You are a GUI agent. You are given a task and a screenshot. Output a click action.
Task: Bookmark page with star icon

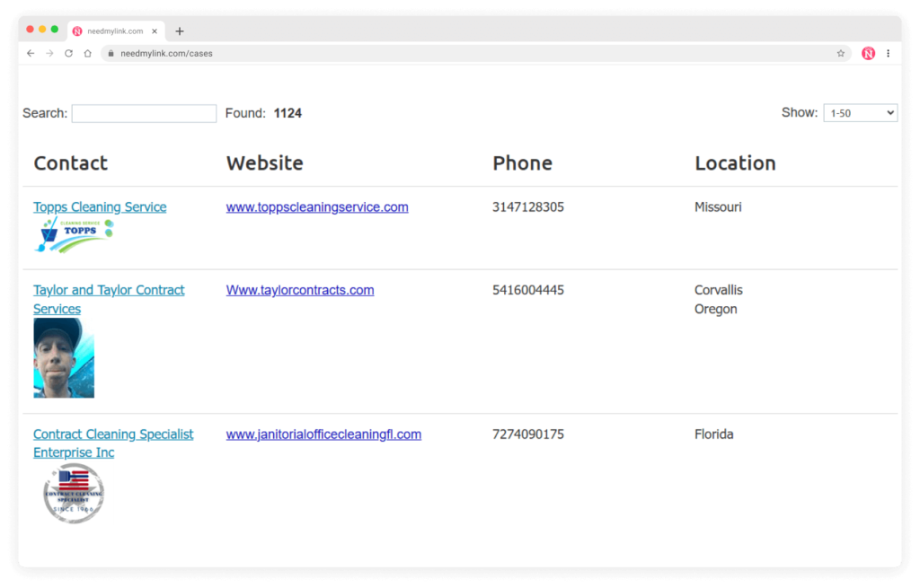[x=841, y=54]
